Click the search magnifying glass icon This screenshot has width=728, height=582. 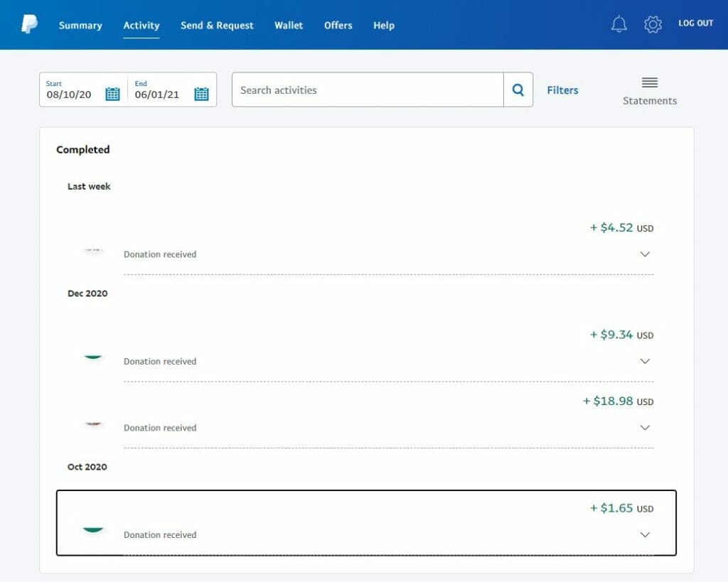[x=518, y=90]
